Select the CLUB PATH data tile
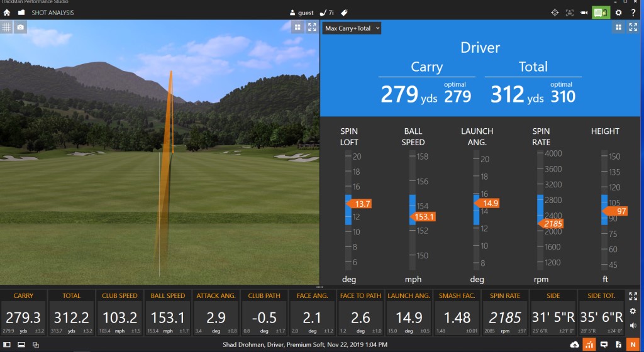 [x=264, y=313]
